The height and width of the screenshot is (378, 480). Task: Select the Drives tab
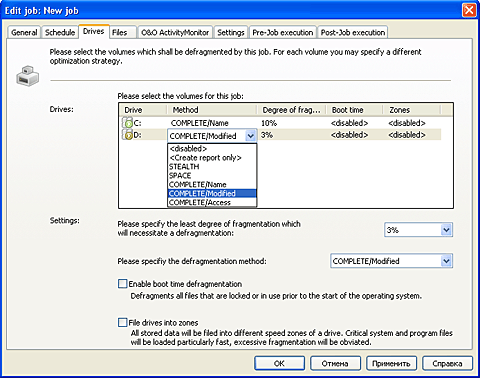pos(94,31)
